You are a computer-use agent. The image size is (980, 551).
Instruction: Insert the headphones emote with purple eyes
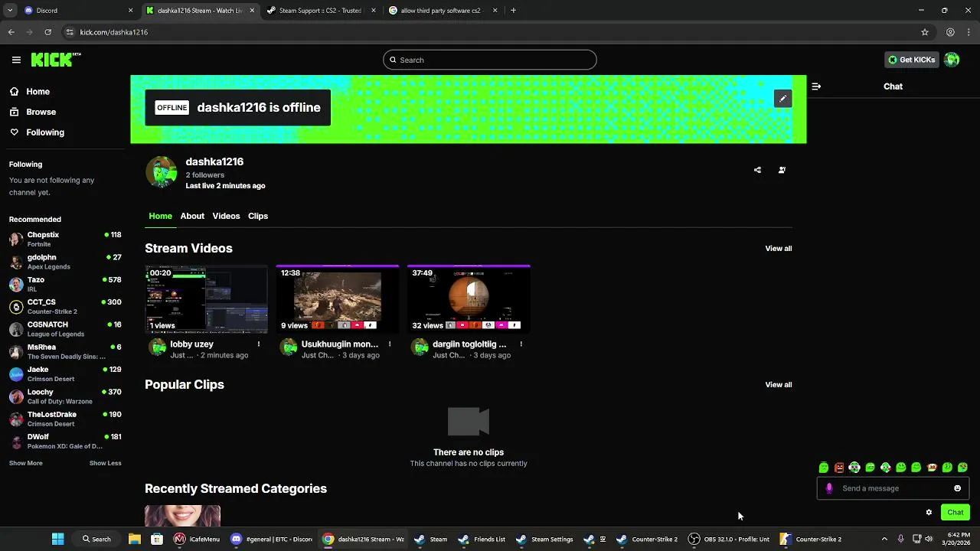(854, 468)
